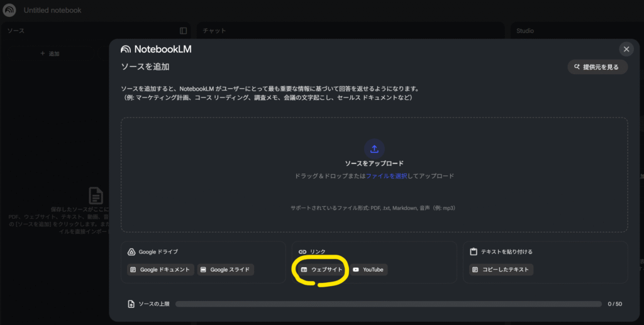Viewport: 644px width, 325px height.
Task: Click the 0 / 50 source count
Action: click(x=615, y=304)
